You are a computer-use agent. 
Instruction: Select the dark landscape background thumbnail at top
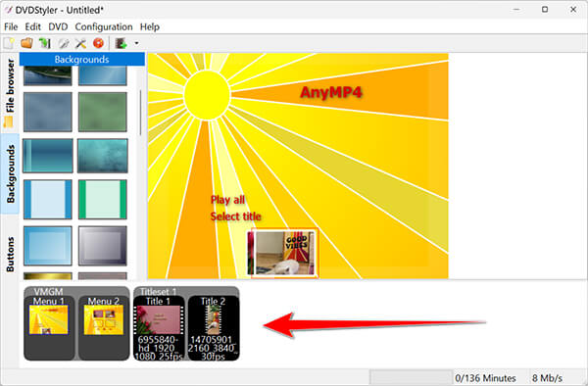[48, 76]
